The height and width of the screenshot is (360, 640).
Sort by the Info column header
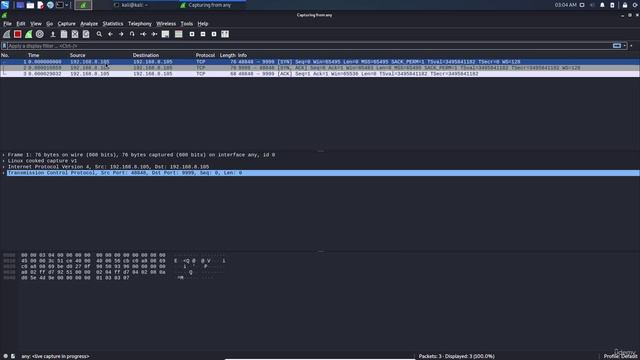[x=242, y=55]
